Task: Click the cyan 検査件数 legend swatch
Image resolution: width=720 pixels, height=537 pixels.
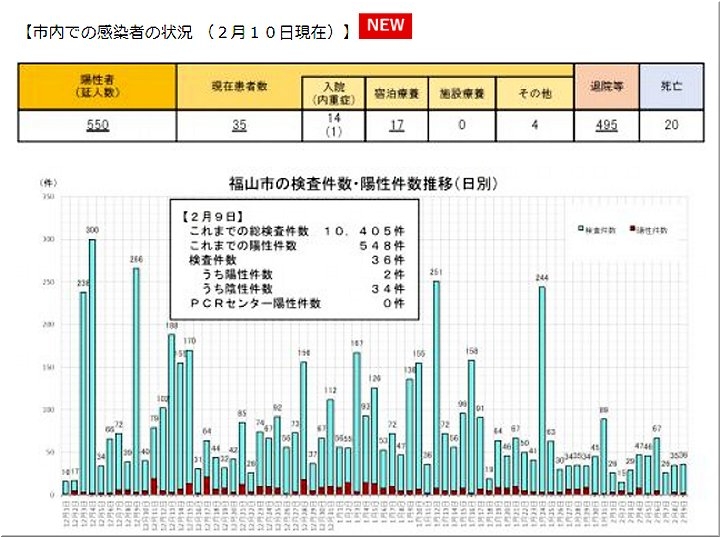Action: point(581,229)
